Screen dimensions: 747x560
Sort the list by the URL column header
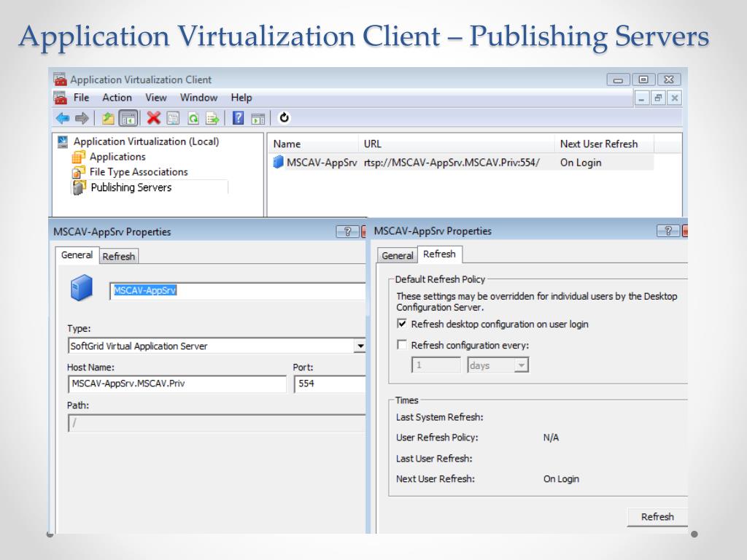pos(456,144)
